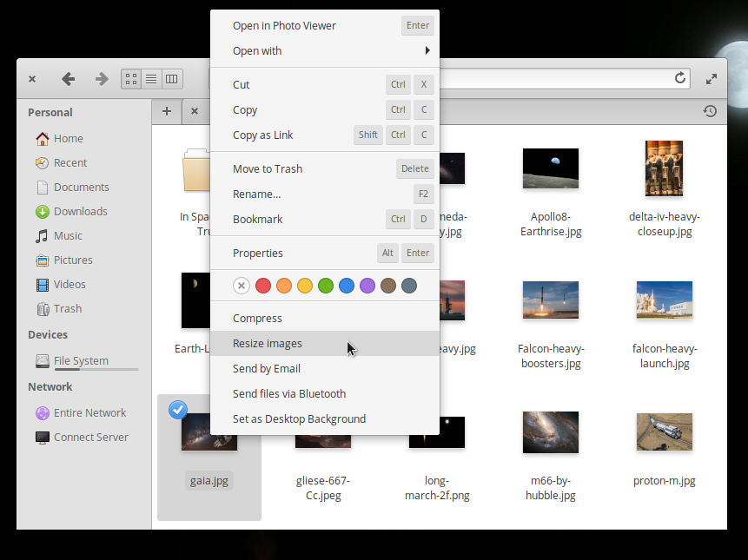Select m66-by-hubble.jpg thumbnail
Screen dimensions: 748x560
click(x=551, y=432)
